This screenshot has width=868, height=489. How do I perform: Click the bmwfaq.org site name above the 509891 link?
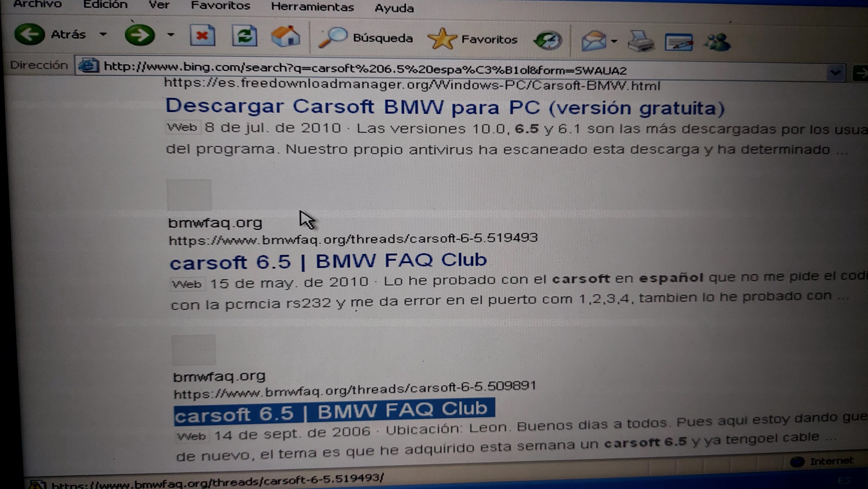click(219, 376)
